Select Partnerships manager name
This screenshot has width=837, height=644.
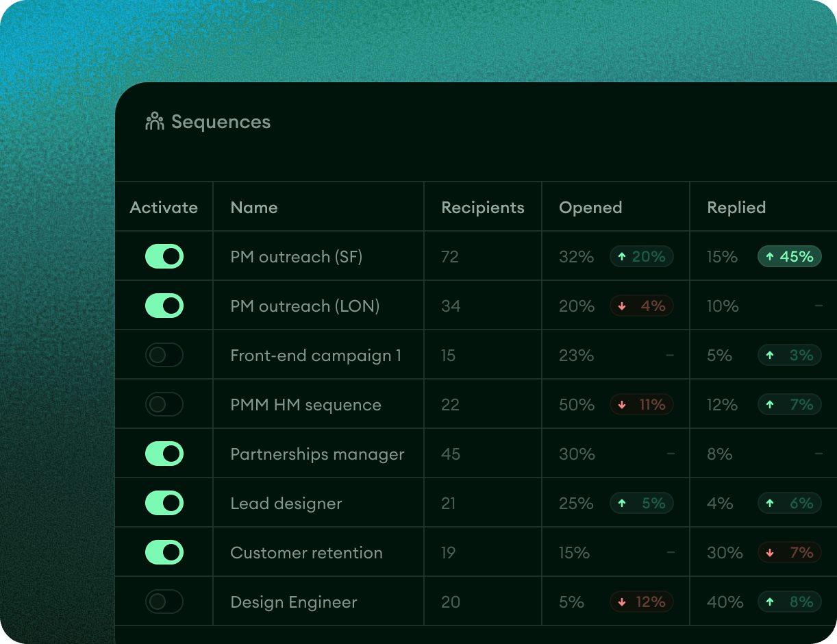(x=317, y=454)
